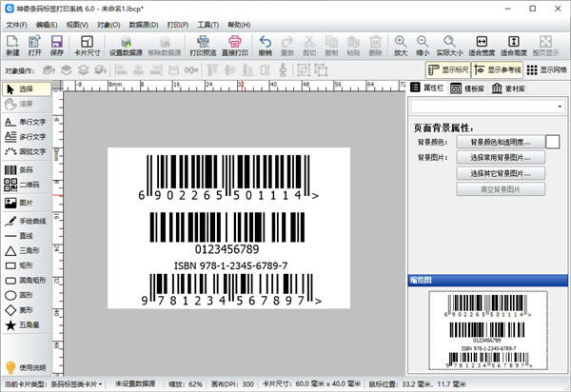571x392 pixels.
Task: Open the 数据源(D) menu
Action: coord(144,23)
